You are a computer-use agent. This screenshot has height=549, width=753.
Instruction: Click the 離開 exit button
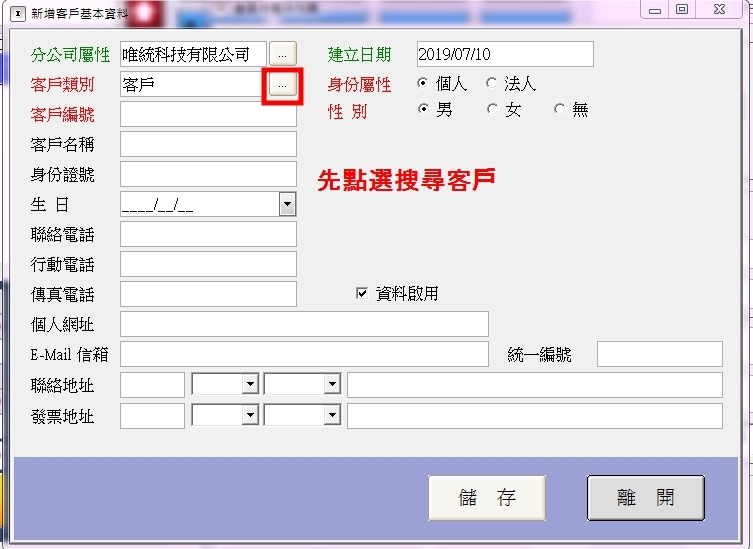pyautogui.click(x=645, y=498)
